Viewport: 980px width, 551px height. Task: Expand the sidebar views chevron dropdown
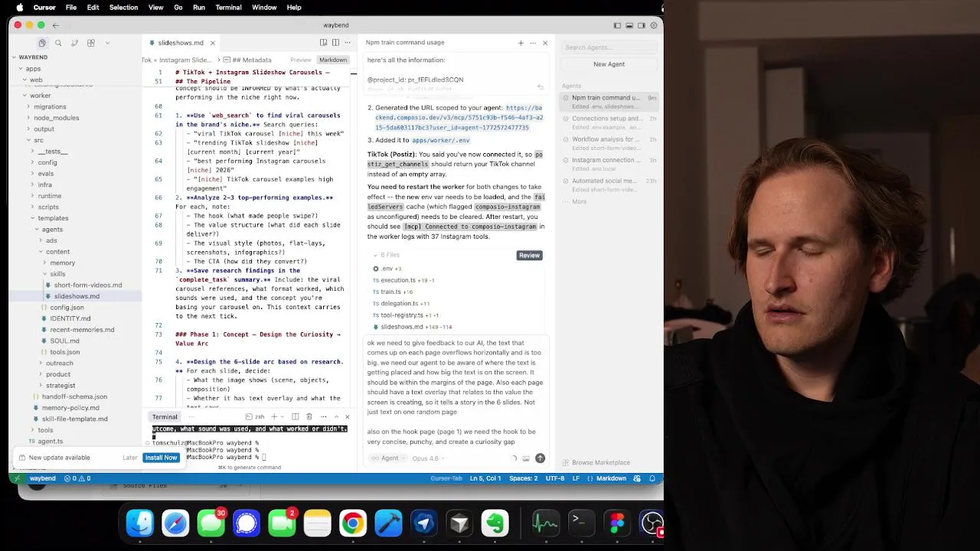pos(106,43)
